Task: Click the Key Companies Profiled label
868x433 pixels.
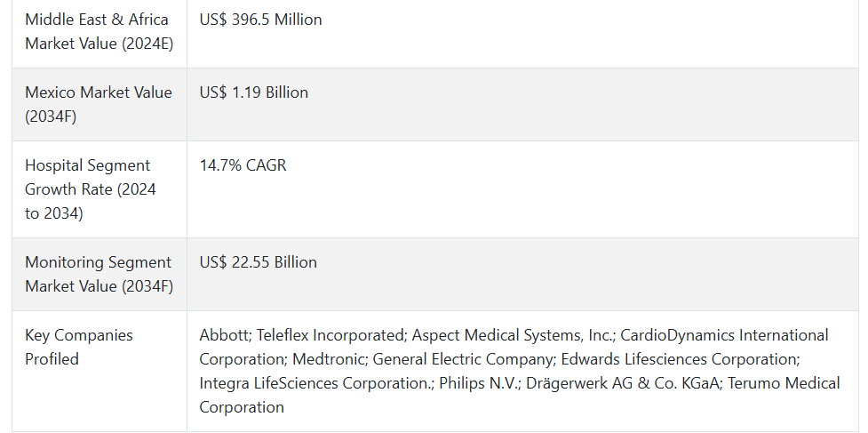Action: tap(79, 347)
